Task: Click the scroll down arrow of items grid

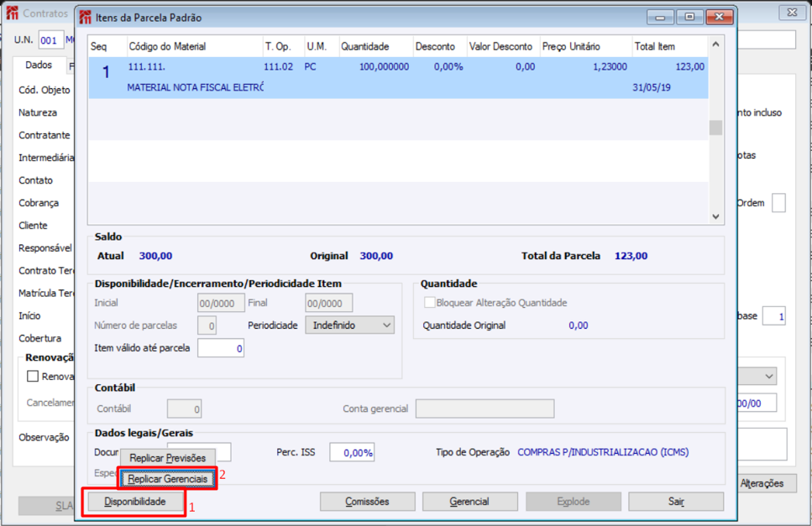Action: pos(715,216)
